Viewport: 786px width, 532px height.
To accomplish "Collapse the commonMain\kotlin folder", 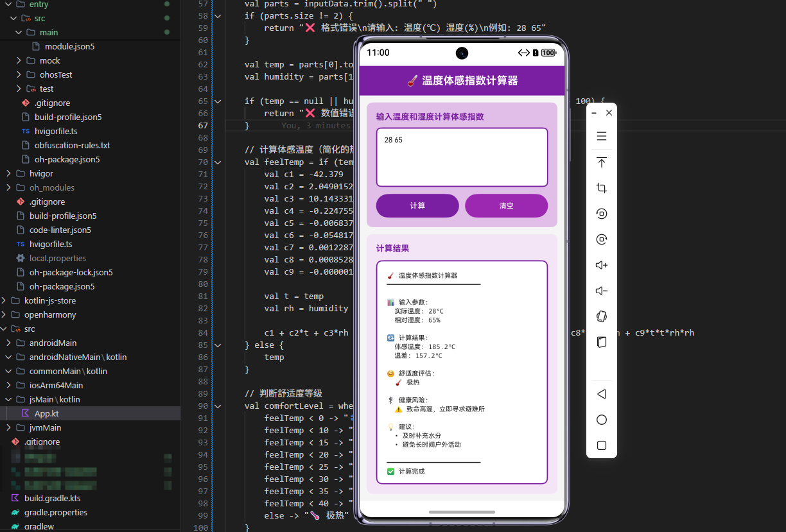I will click(9, 371).
